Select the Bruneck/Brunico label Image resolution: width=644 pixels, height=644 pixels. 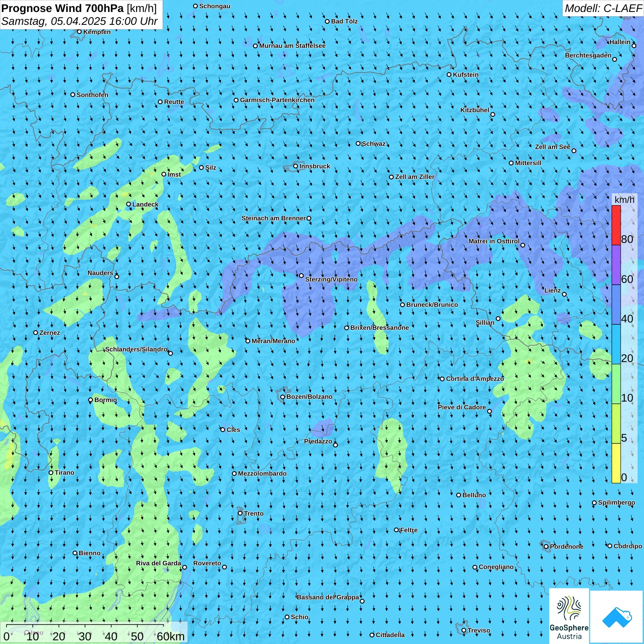(432, 305)
